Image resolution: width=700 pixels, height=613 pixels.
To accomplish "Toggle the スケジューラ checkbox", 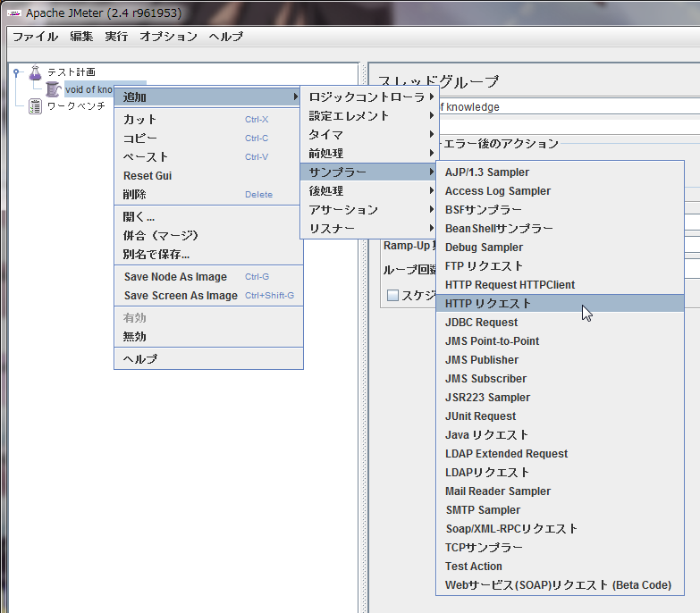I will click(392, 295).
